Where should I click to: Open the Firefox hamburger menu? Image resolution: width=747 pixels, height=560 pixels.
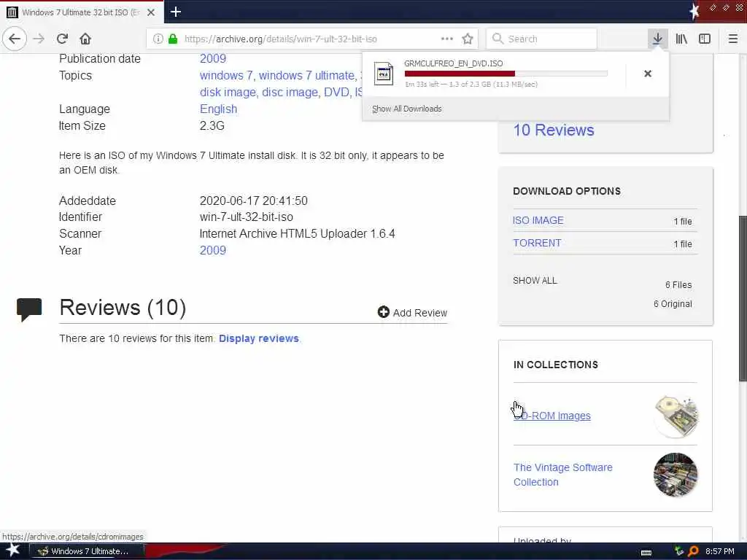pos(733,39)
